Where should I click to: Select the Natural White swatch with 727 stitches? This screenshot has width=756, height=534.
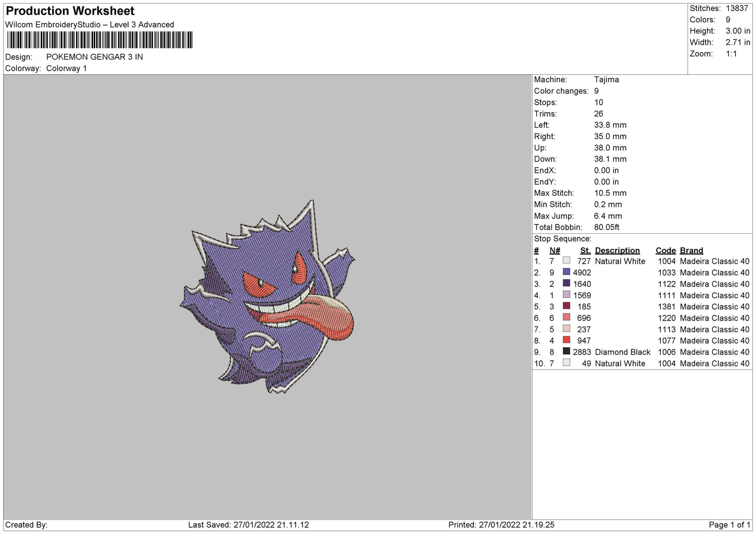coord(566,260)
